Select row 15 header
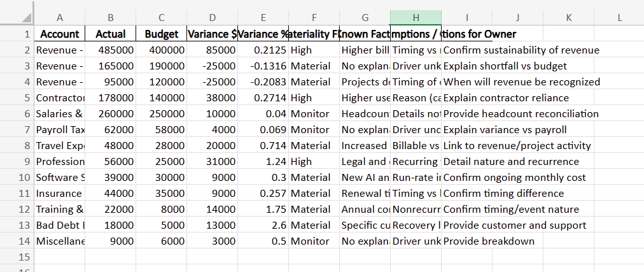 [x=17, y=257]
